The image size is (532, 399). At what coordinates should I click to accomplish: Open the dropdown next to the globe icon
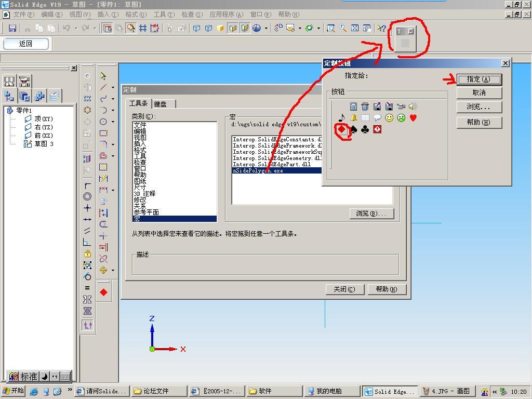pos(266,28)
